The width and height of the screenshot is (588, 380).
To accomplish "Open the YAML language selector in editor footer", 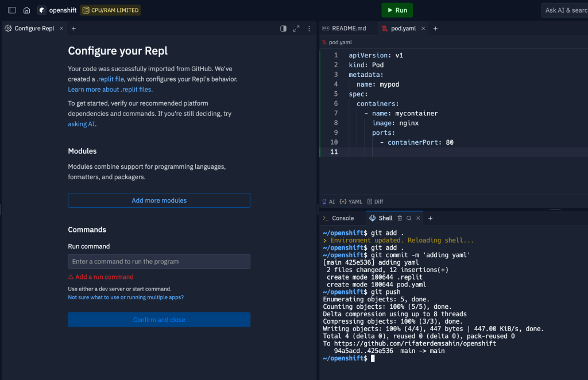I will tap(351, 201).
